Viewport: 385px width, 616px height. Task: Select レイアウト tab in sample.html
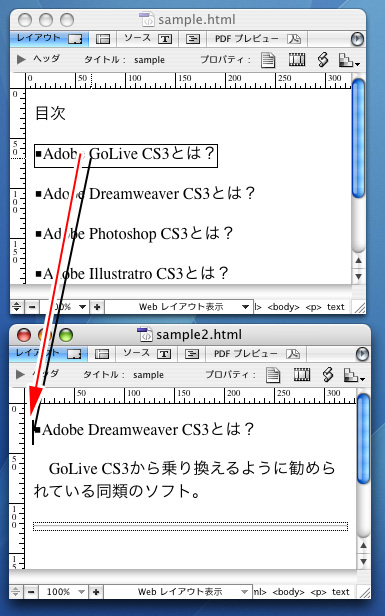[49, 38]
